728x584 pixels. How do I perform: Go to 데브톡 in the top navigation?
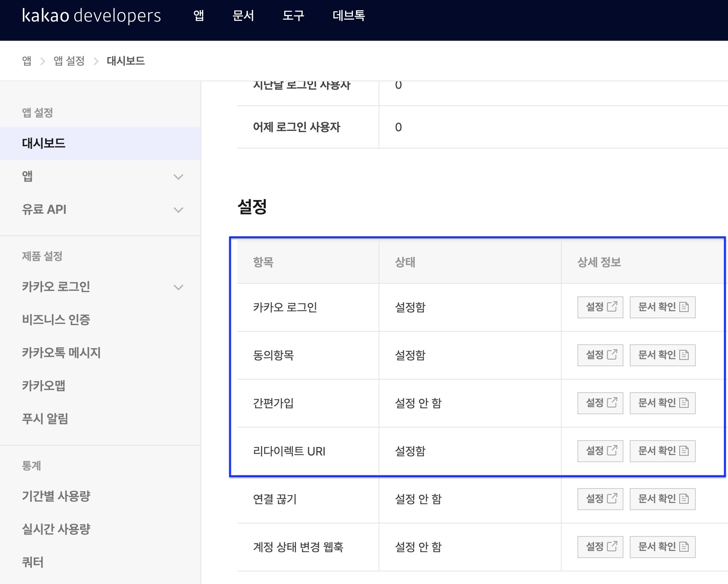tap(349, 16)
